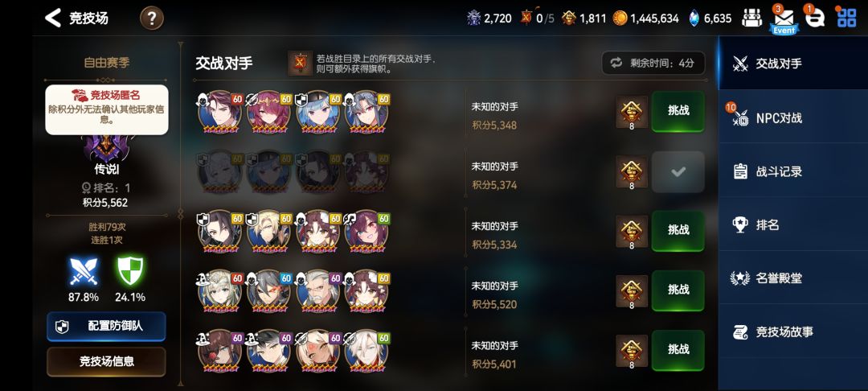868x391 pixels.
Task: Refresh opponent list with 剩余时间 button
Action: pyautogui.click(x=653, y=63)
